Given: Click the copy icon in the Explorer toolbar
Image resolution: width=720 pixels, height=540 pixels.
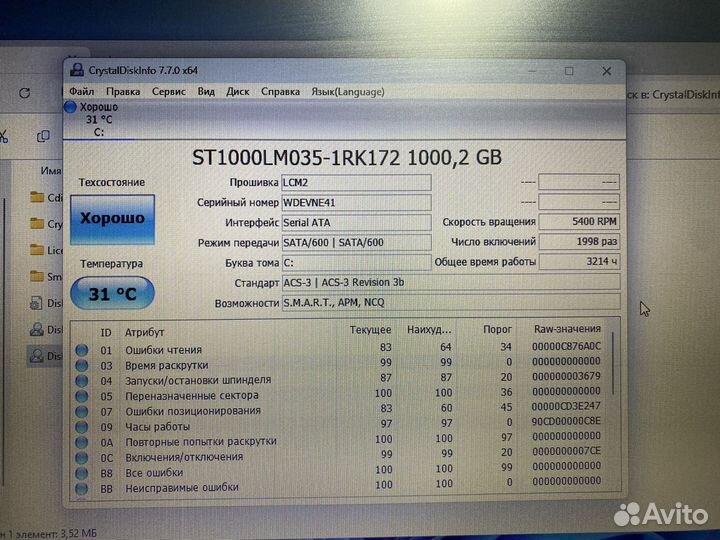Looking at the screenshot, I should [x=43, y=136].
